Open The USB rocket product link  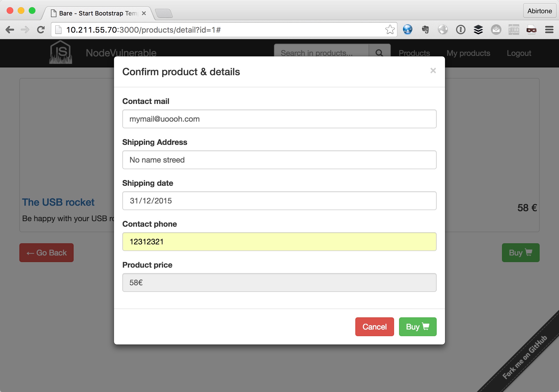pyautogui.click(x=58, y=202)
